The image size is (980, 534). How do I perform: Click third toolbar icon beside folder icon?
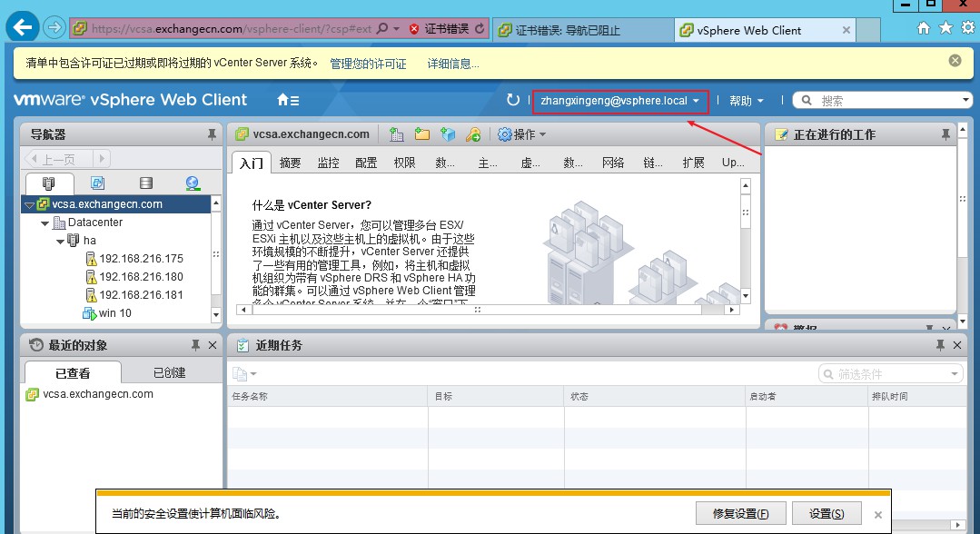(448, 134)
